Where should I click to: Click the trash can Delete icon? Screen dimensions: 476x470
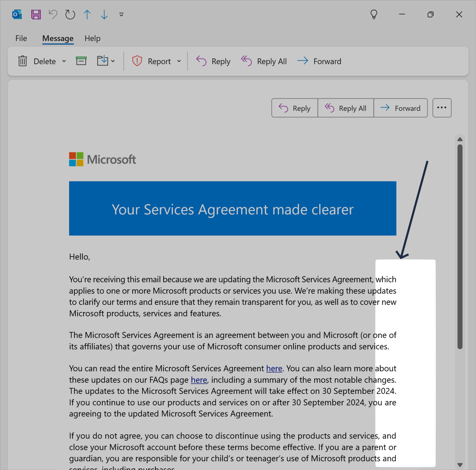22,61
